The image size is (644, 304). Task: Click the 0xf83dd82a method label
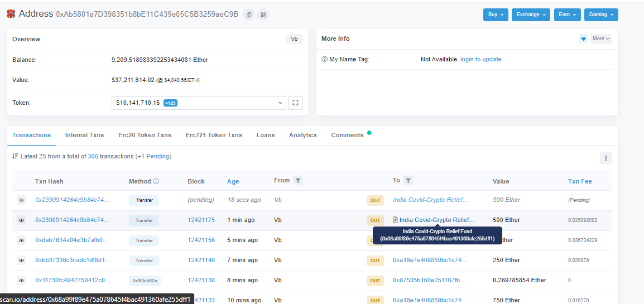point(144,281)
